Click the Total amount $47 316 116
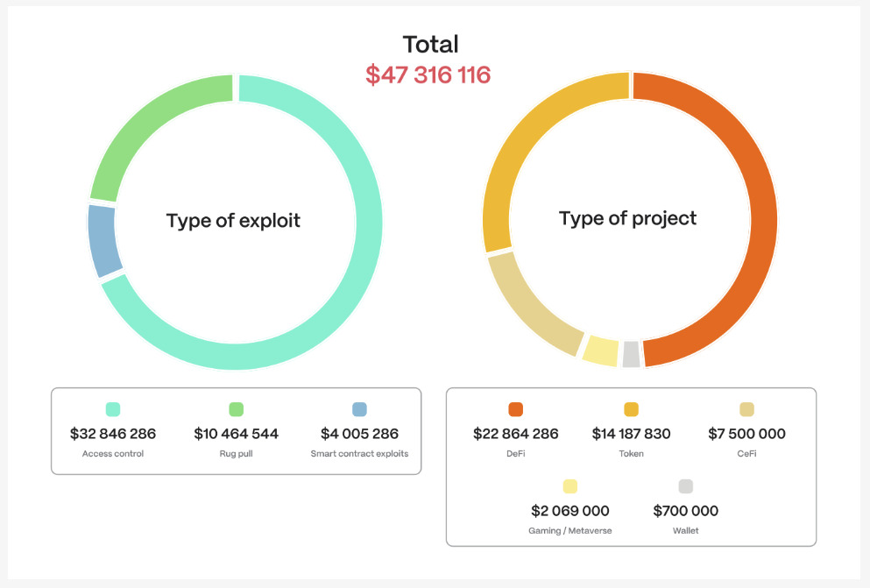 point(428,74)
